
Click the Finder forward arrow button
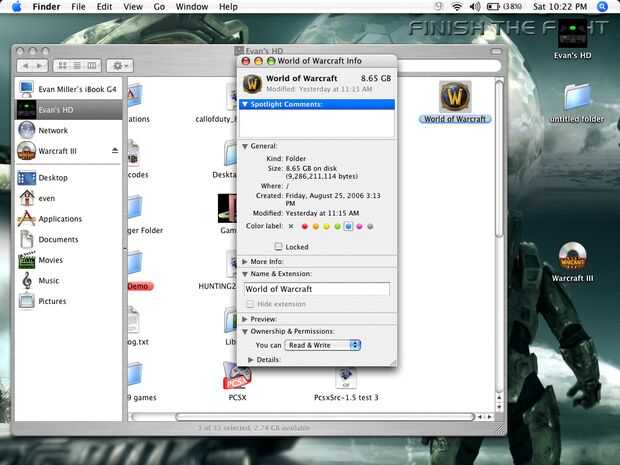40,66
